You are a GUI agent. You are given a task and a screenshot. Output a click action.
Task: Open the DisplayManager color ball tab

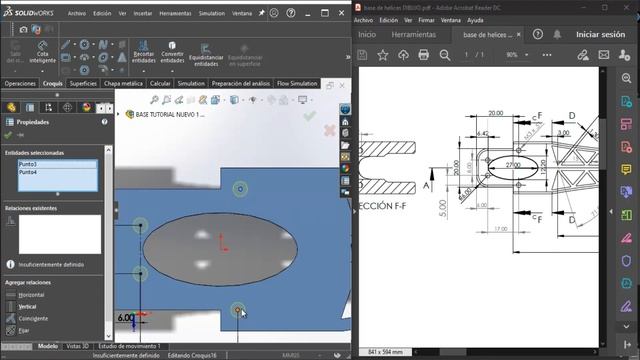[86, 107]
